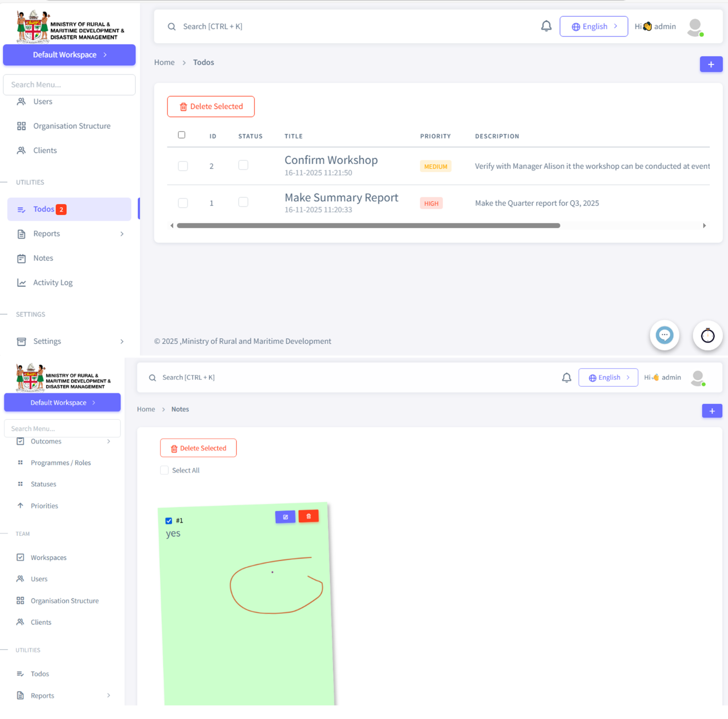Click the HIGH priority badge
This screenshot has height=719, width=728.
(431, 203)
